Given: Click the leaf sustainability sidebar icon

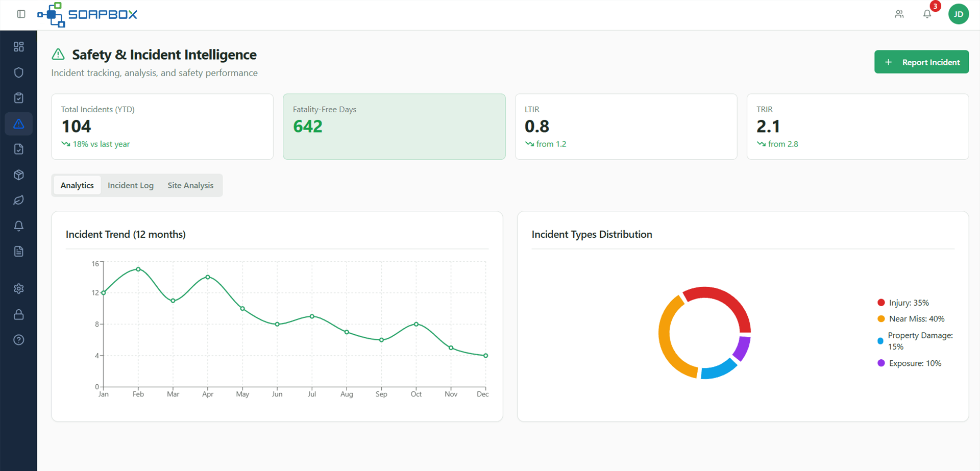Looking at the screenshot, I should coord(19,200).
